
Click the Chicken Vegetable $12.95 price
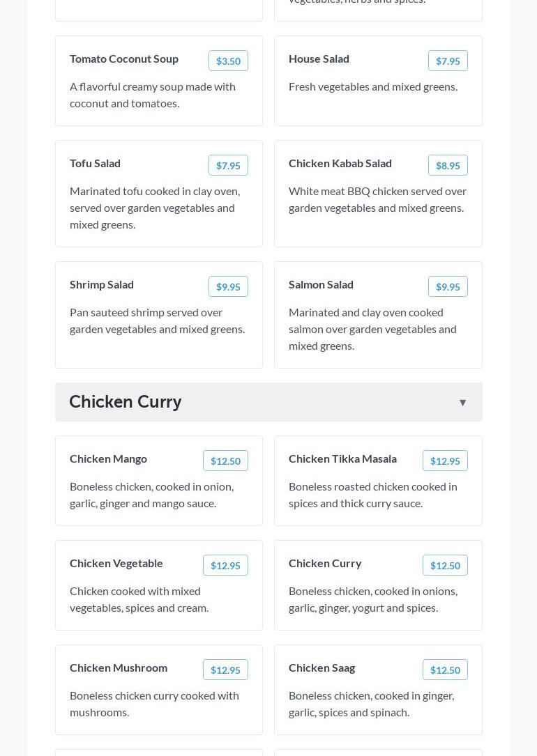tap(225, 566)
